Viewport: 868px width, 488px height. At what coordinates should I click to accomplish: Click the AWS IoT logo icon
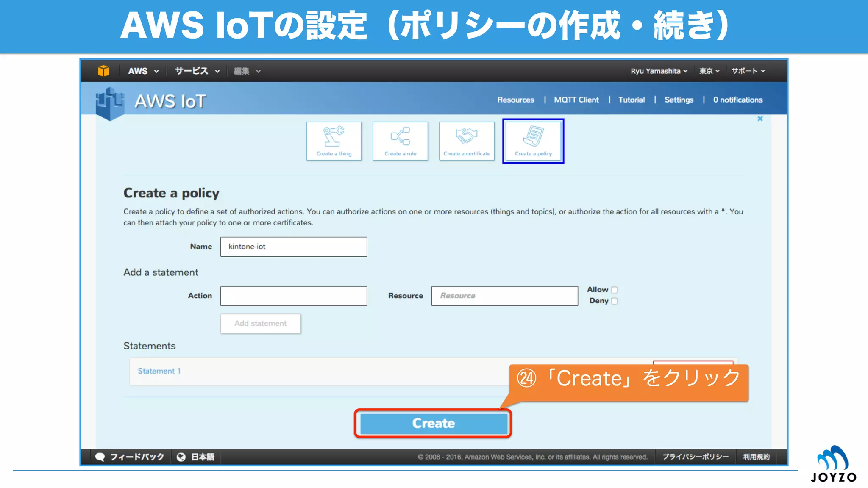click(x=110, y=103)
